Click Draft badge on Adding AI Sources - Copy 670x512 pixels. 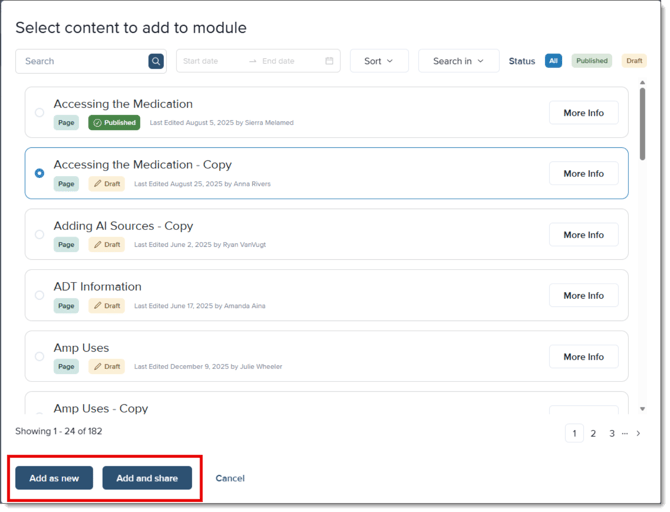(107, 244)
